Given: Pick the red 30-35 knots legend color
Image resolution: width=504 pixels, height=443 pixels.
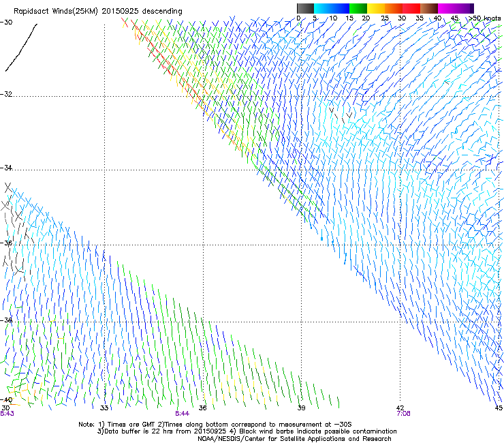Looking at the screenshot, I should click(x=411, y=8).
